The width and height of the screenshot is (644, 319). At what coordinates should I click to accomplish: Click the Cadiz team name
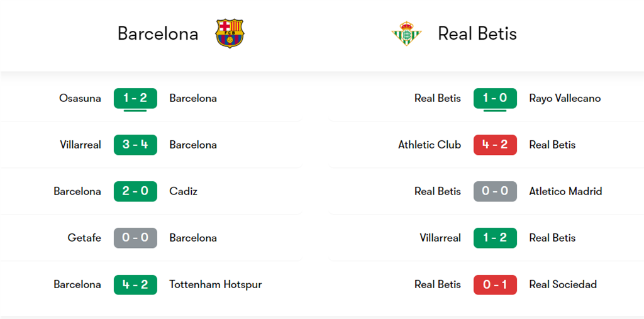pos(183,191)
